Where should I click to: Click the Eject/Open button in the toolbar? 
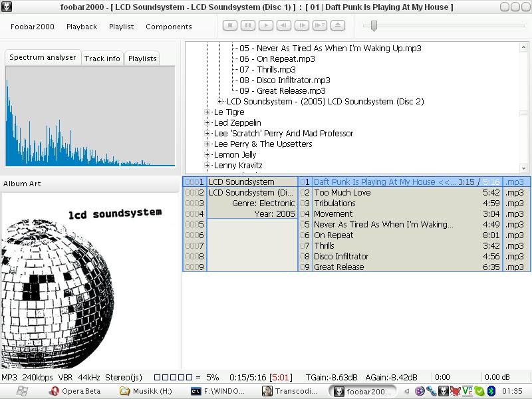coord(338,25)
